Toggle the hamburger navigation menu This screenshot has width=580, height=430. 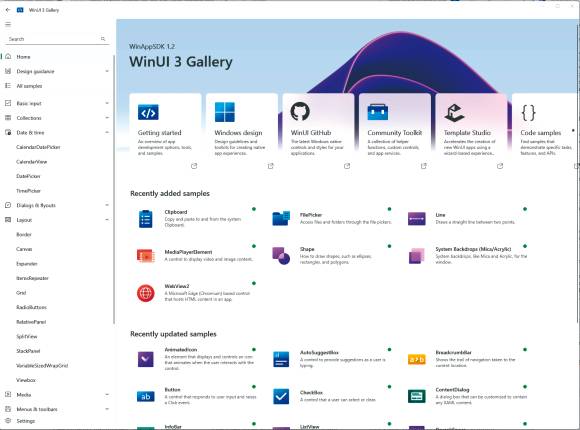[8, 24]
